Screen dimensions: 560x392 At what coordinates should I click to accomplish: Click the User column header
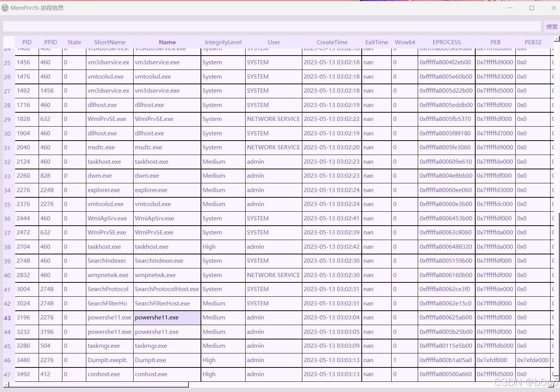point(274,42)
